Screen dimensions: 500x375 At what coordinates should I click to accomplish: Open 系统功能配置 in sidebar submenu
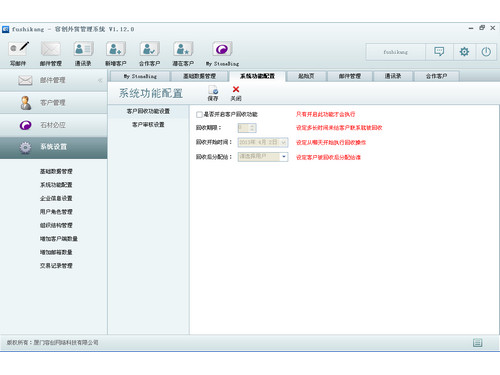56,185
